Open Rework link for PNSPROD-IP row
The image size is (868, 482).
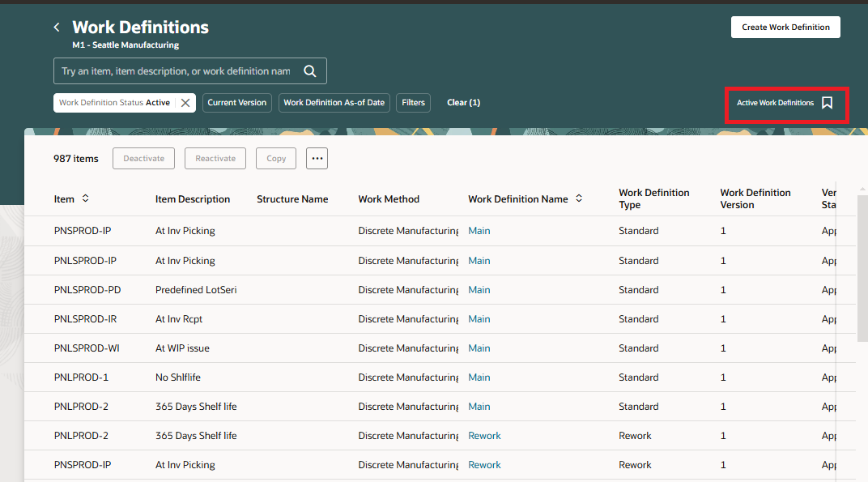484,465
